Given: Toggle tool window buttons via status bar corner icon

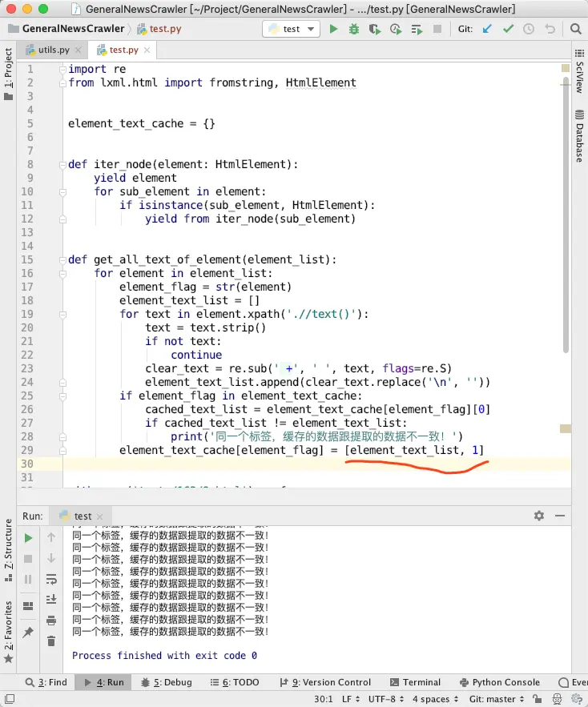Looking at the screenshot, I should coord(9,699).
